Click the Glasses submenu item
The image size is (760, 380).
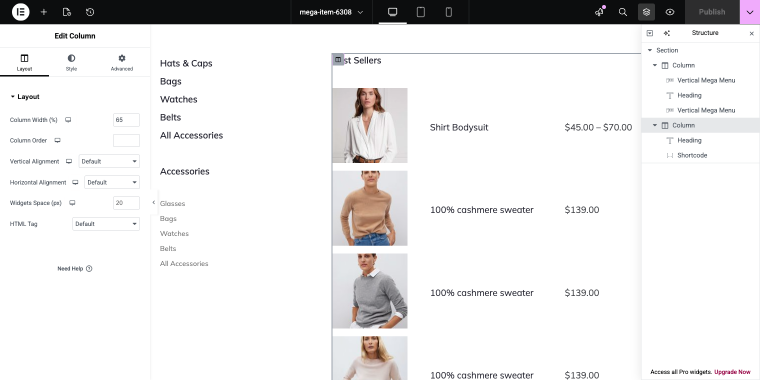[x=173, y=204]
